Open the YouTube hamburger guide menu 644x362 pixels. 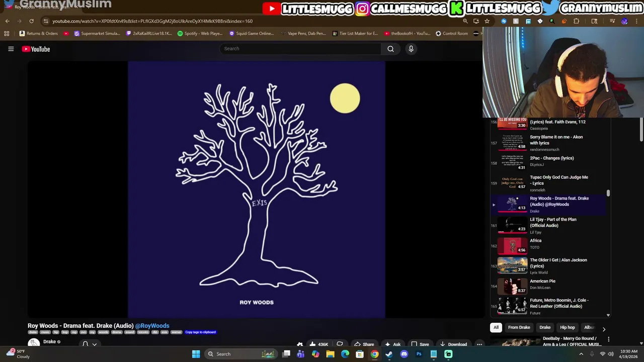pyautogui.click(x=11, y=49)
